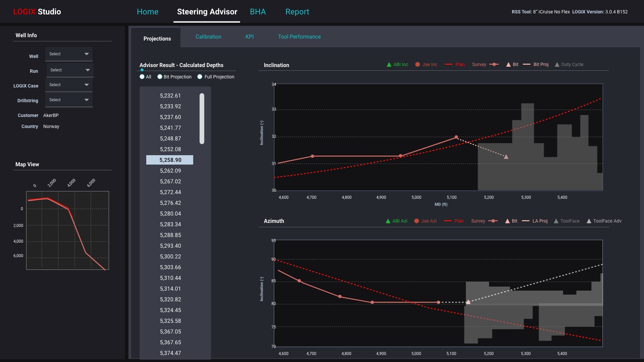The width and height of the screenshot is (644, 362).
Task: Toggle ToolFace Adv triangle legend icon
Action: (x=589, y=221)
